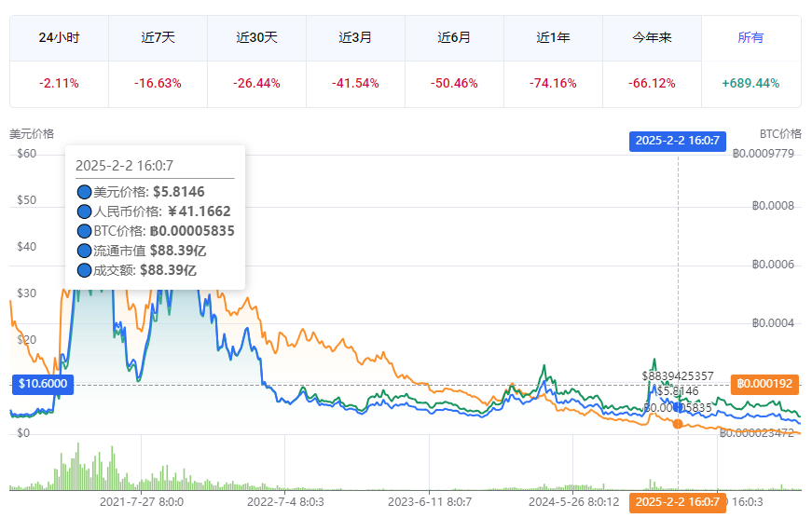Click the orange 2025-2-2 date label on the x-axis
The image size is (812, 518).
(x=677, y=502)
